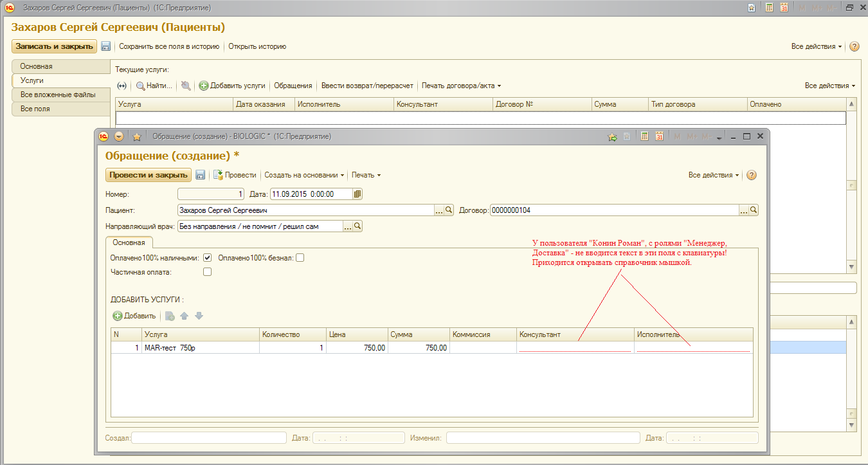The height and width of the screenshot is (465, 868).
Task: Check the Оплачено 100% безнал checkbox
Action: tap(300, 258)
